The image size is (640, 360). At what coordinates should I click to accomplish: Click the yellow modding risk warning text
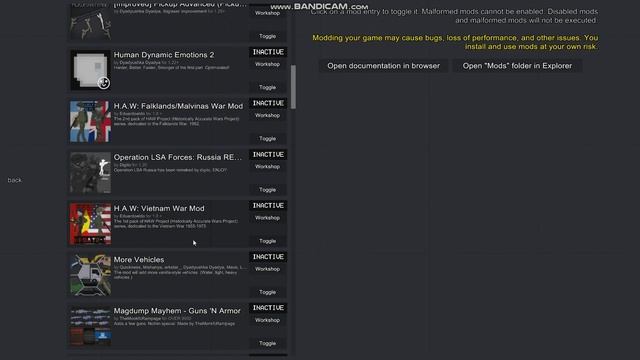click(x=455, y=42)
